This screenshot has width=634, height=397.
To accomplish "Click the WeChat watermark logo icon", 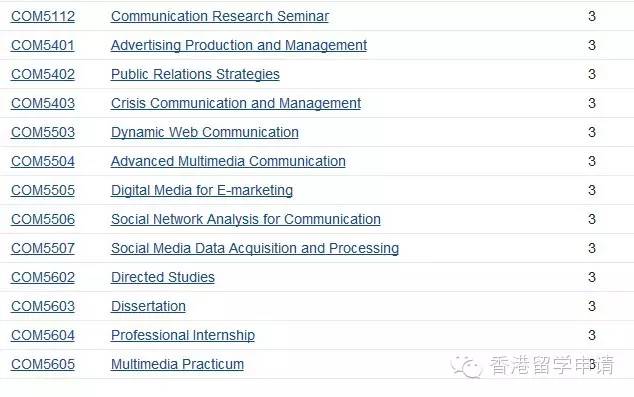I will click(x=467, y=367).
